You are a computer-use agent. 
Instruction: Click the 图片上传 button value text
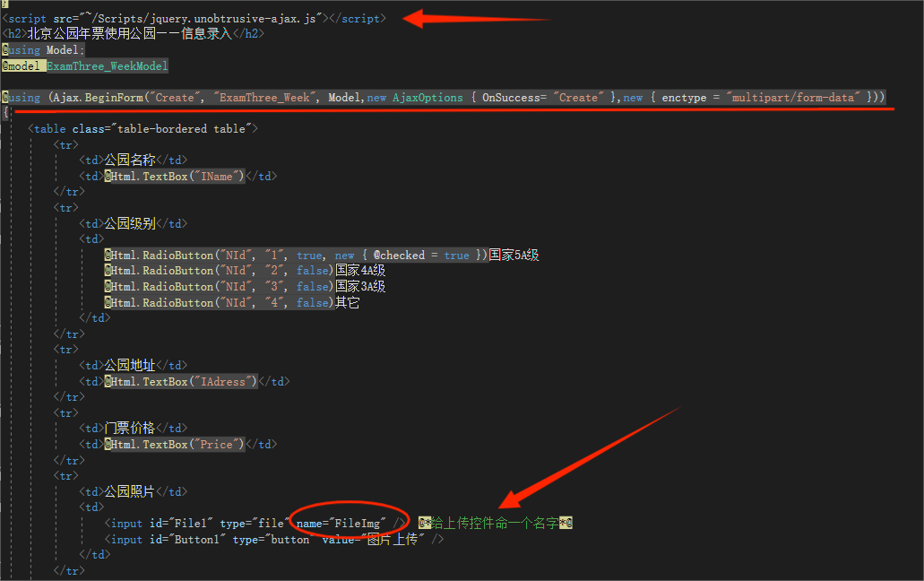click(393, 539)
